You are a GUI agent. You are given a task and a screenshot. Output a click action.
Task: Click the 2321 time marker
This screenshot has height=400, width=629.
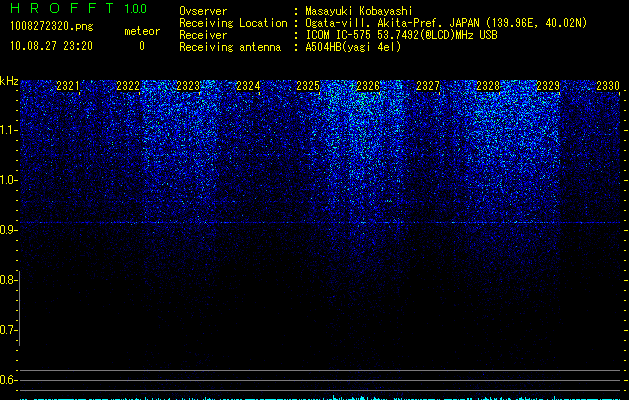(x=68, y=86)
